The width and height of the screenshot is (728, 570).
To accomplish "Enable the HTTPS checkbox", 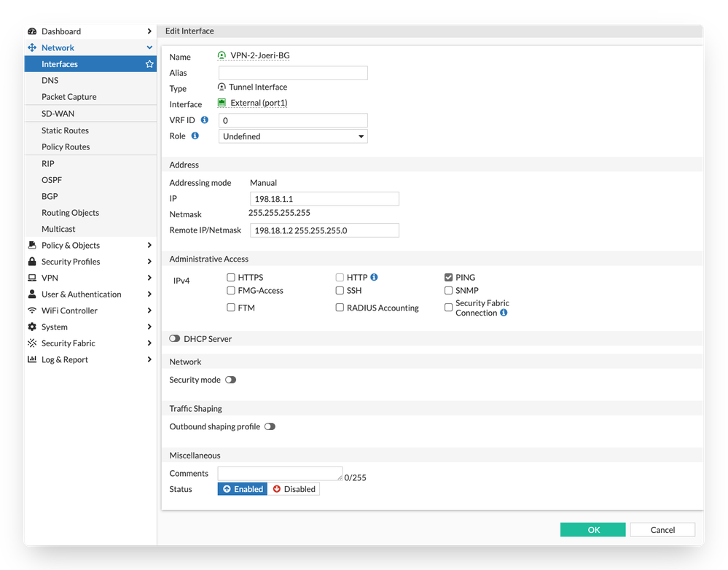I will pos(231,277).
